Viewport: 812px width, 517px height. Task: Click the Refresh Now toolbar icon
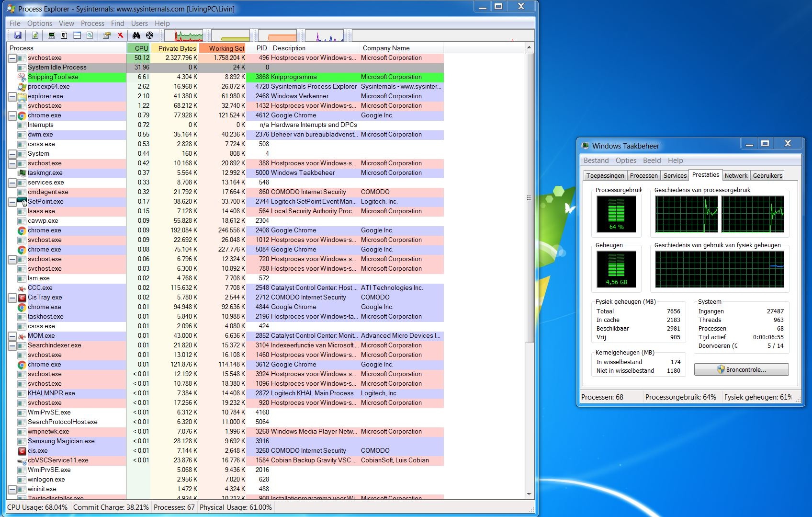[x=35, y=35]
